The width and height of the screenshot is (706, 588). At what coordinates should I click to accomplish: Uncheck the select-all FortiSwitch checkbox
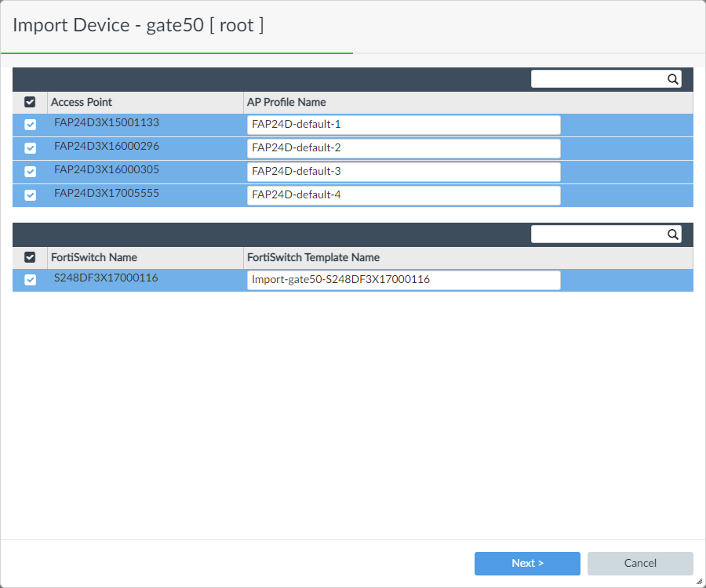(30, 257)
